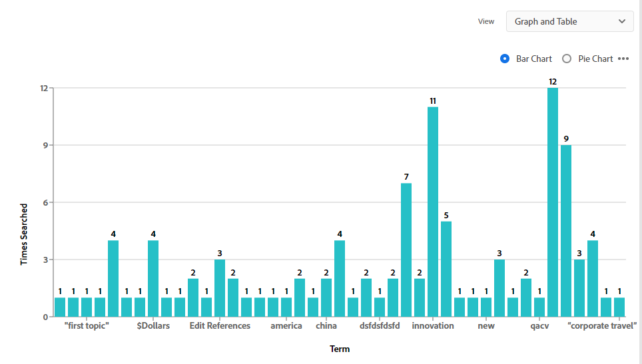
Task: Click the "Times Searched" y-axis title
Action: point(24,234)
